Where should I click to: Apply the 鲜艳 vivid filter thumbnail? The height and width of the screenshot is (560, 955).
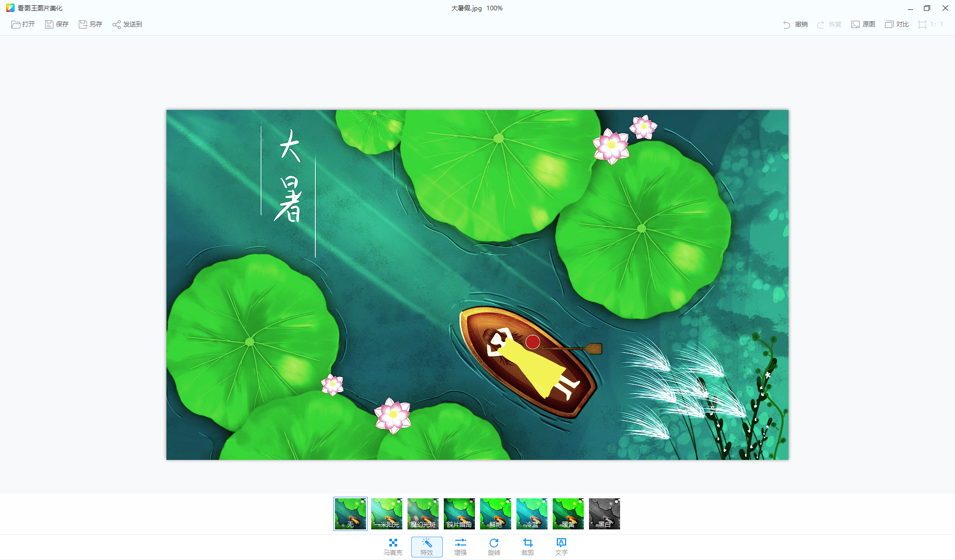coord(496,514)
